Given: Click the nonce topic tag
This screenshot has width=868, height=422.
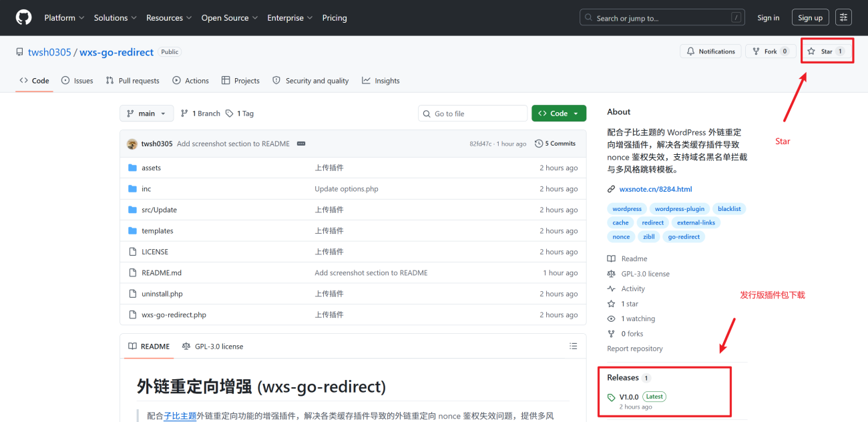Looking at the screenshot, I should (x=621, y=237).
